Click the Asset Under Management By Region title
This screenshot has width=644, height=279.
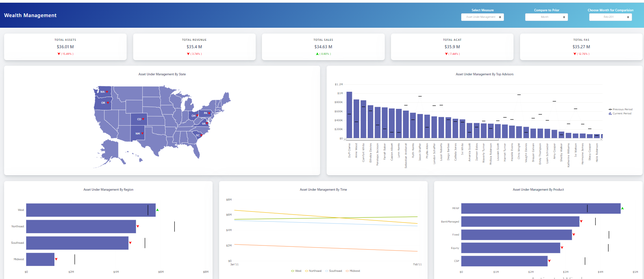[x=109, y=190]
